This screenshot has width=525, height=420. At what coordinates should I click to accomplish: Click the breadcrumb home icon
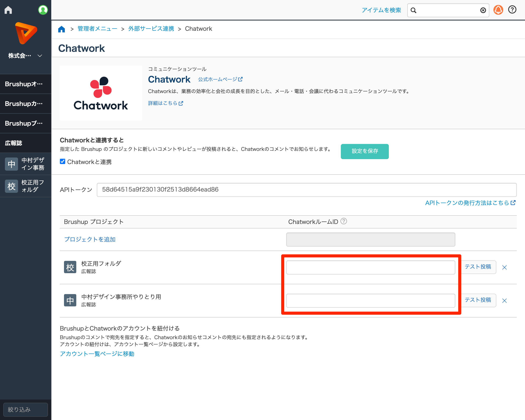click(62, 29)
